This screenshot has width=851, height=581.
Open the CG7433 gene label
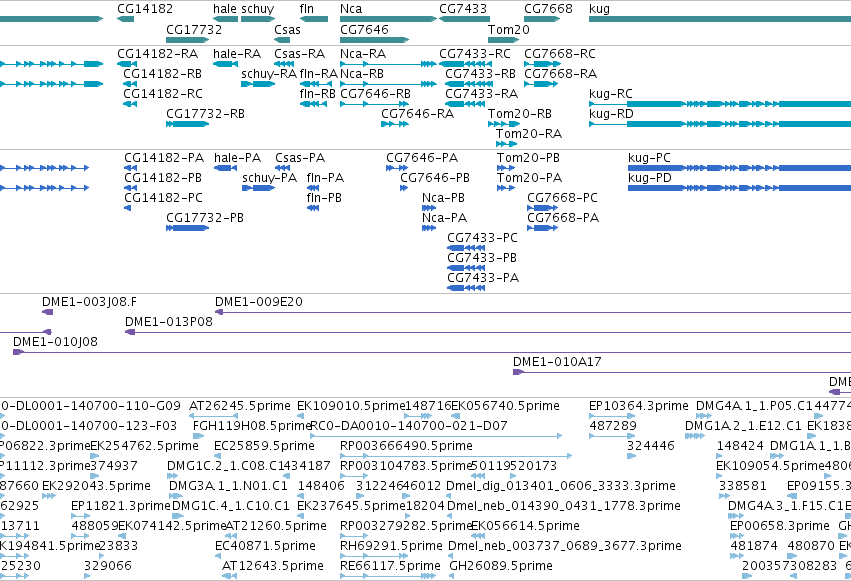point(463,9)
